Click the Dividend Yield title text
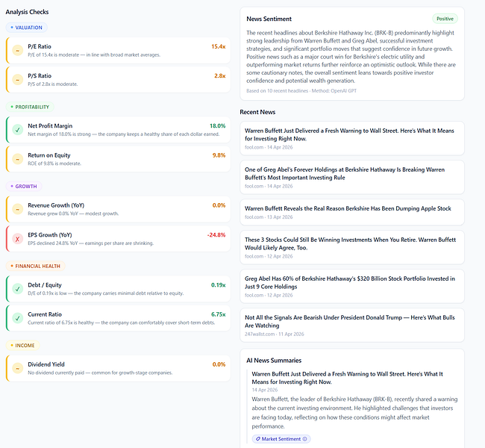 (x=46, y=364)
